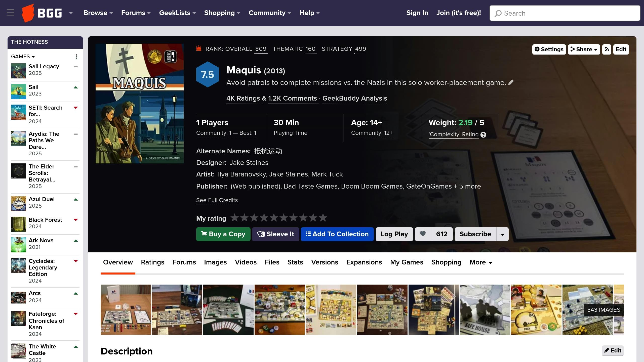Switch to the Expansions tab
Viewport: 644px width, 362px height.
[364, 262]
